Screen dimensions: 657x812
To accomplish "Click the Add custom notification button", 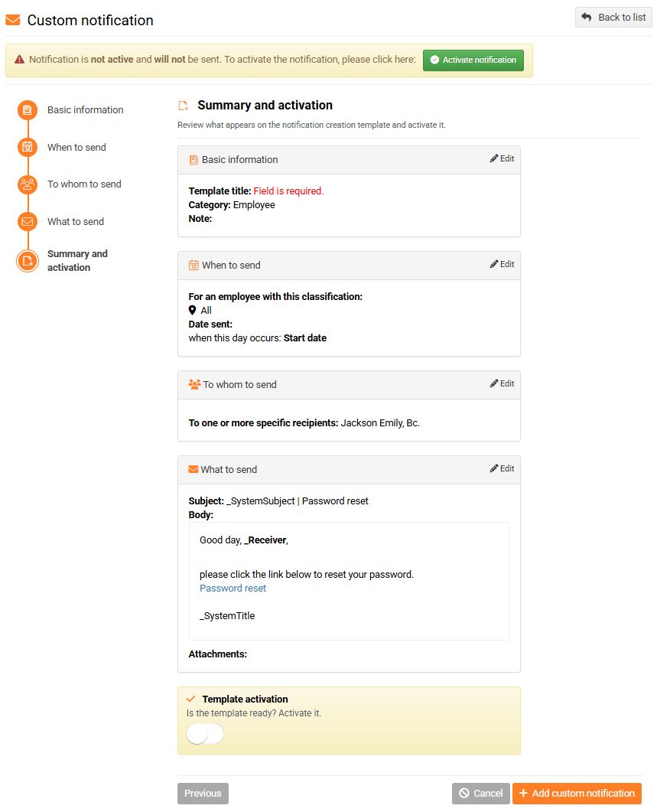I will click(x=577, y=794).
